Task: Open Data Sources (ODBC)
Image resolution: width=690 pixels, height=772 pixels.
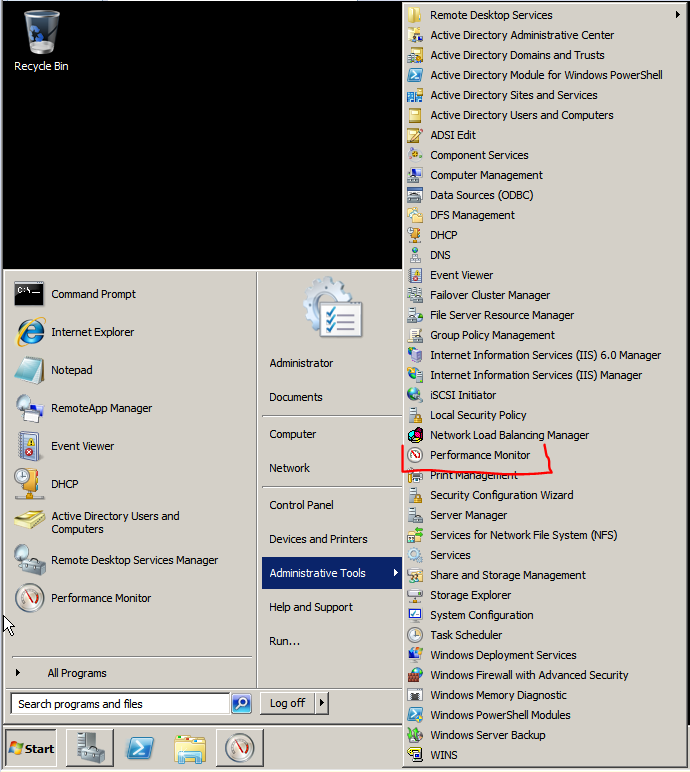Action: click(x=481, y=195)
